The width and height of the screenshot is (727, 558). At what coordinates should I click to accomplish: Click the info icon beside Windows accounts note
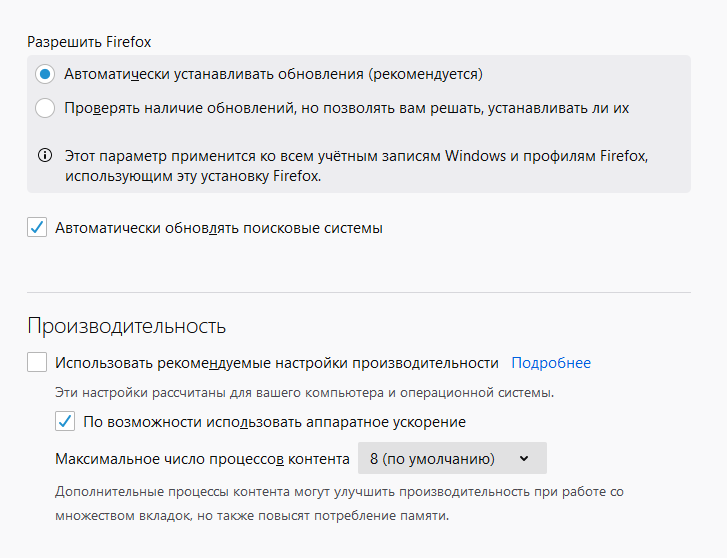[x=45, y=155]
